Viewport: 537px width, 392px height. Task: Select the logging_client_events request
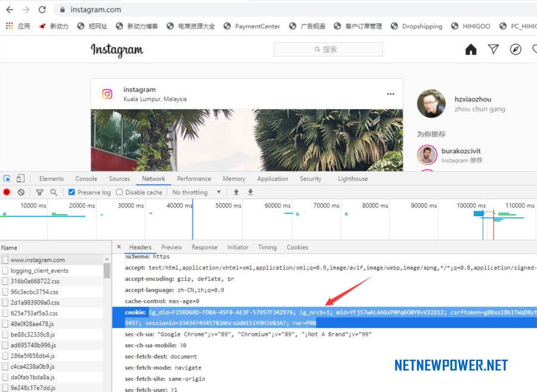[x=51, y=270]
